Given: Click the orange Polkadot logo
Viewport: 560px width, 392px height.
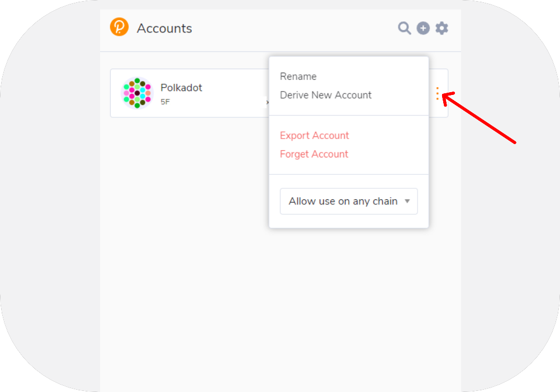Looking at the screenshot, I should coord(119,27).
